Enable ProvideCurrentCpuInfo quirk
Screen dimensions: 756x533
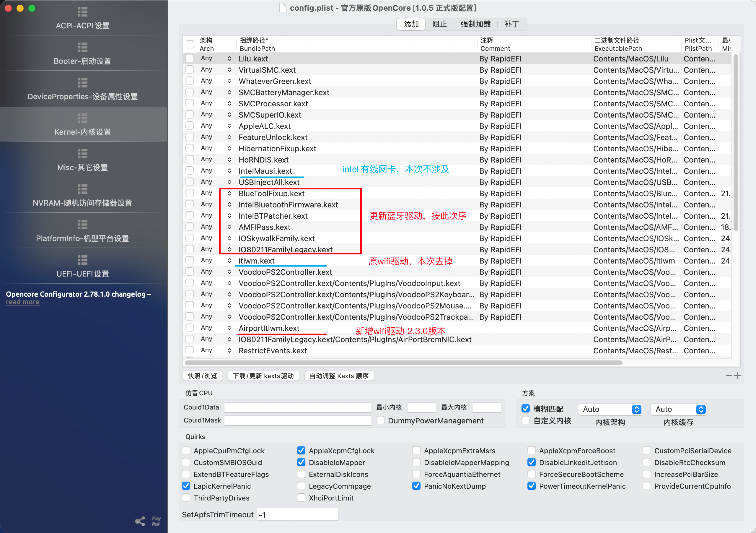647,486
